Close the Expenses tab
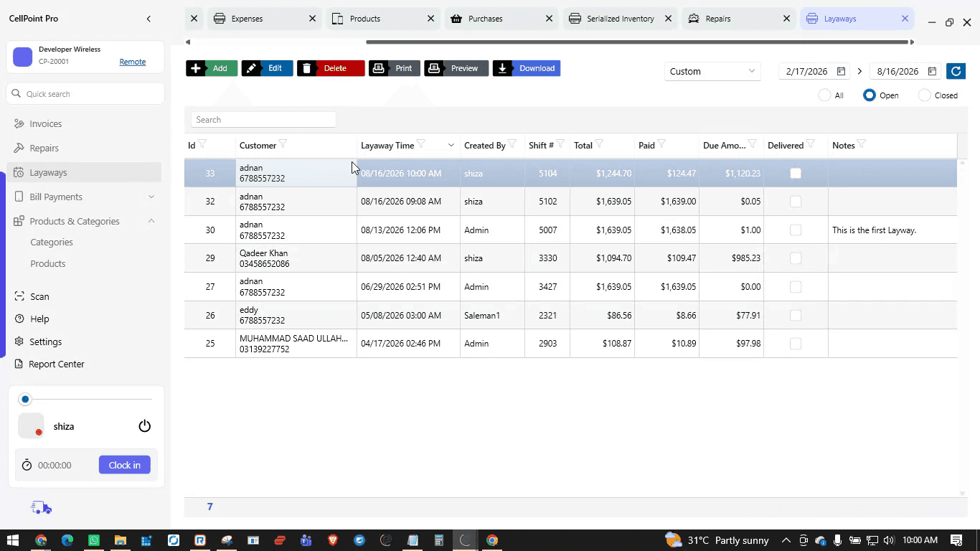The height and width of the screenshot is (551, 980). [x=312, y=19]
